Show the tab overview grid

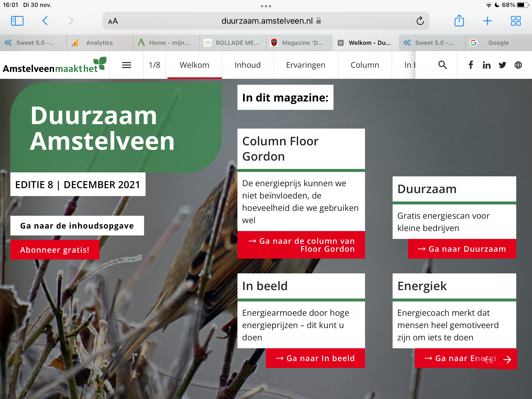pos(516,21)
